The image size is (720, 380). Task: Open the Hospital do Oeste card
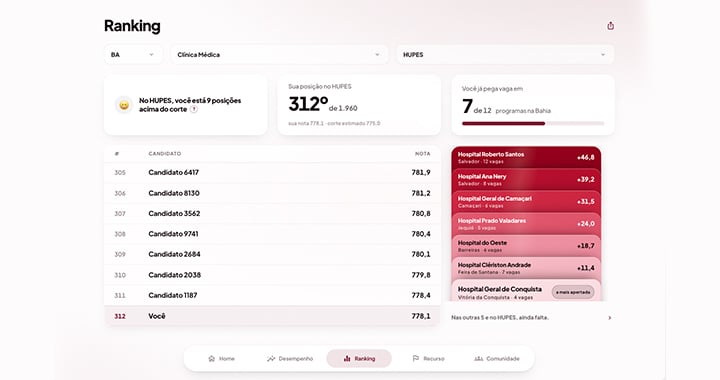click(526, 246)
